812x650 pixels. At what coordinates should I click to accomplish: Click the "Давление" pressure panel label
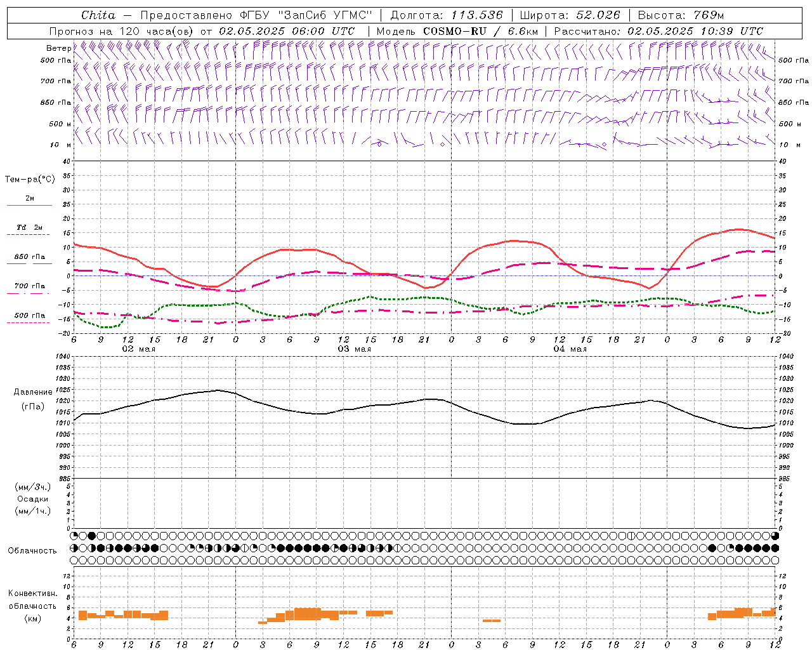pyautogui.click(x=32, y=392)
